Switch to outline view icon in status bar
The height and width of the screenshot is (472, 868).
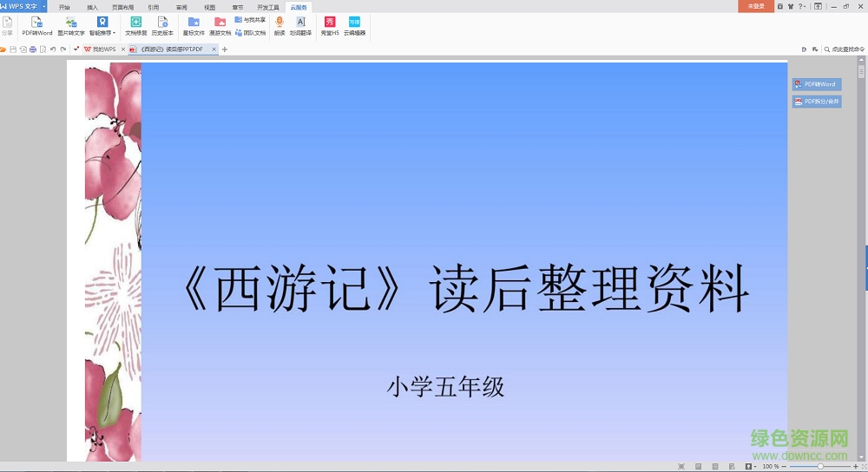pyautogui.click(x=715, y=467)
